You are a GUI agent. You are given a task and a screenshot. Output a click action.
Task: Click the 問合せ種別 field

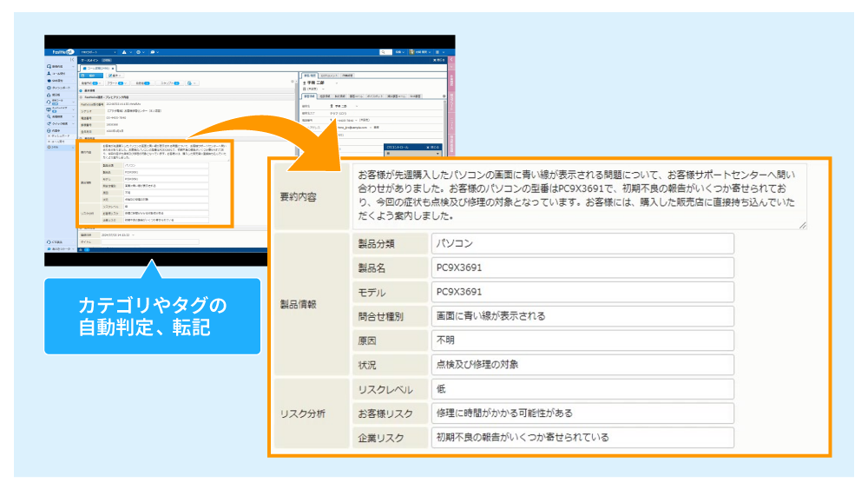tap(582, 316)
